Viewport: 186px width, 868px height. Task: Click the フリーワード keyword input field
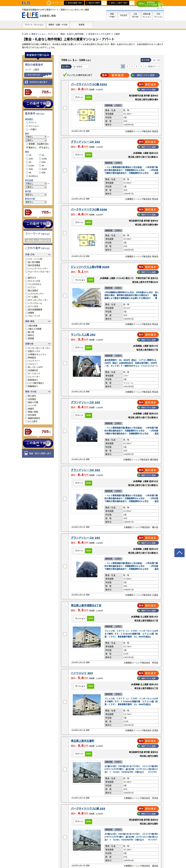point(38,240)
